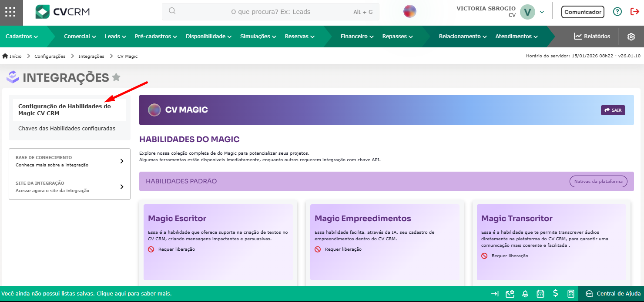
Task: Open the Repasses menu
Action: [x=398, y=37]
